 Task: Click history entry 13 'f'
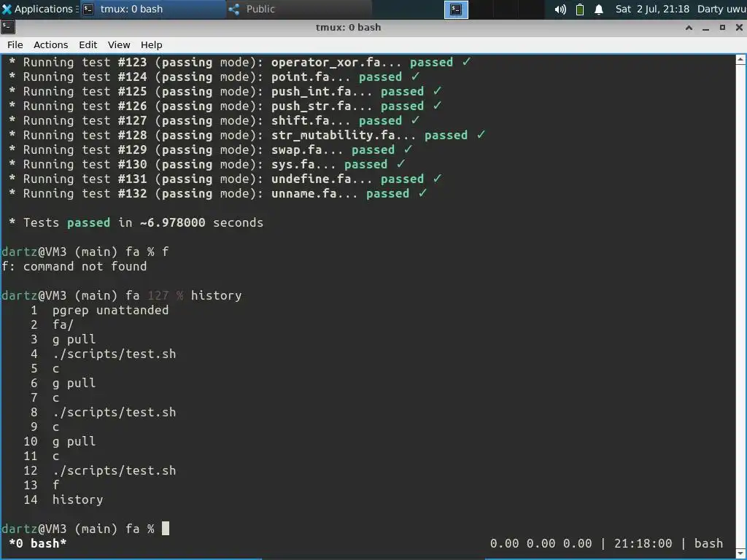point(55,485)
